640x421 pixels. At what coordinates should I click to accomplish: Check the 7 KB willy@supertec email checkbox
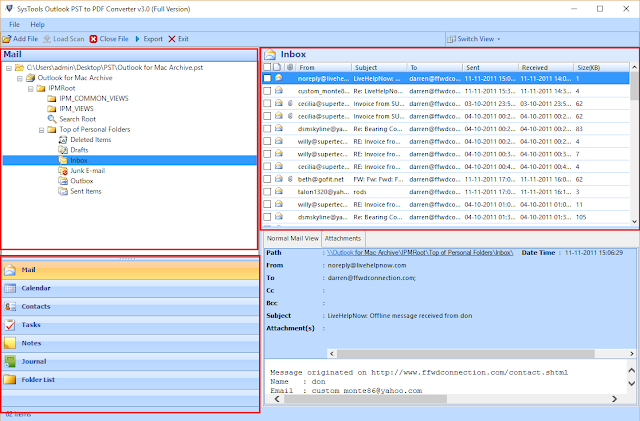click(267, 154)
